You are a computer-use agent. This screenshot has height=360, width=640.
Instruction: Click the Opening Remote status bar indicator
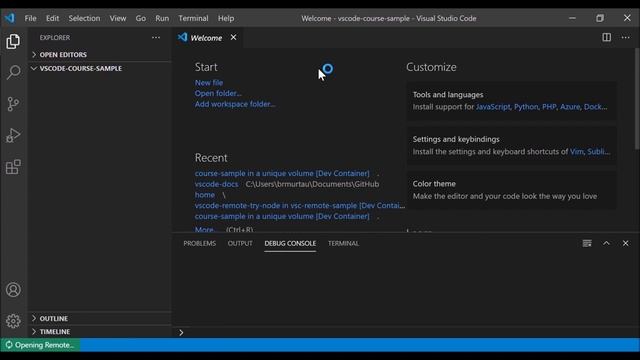[x=40, y=345]
